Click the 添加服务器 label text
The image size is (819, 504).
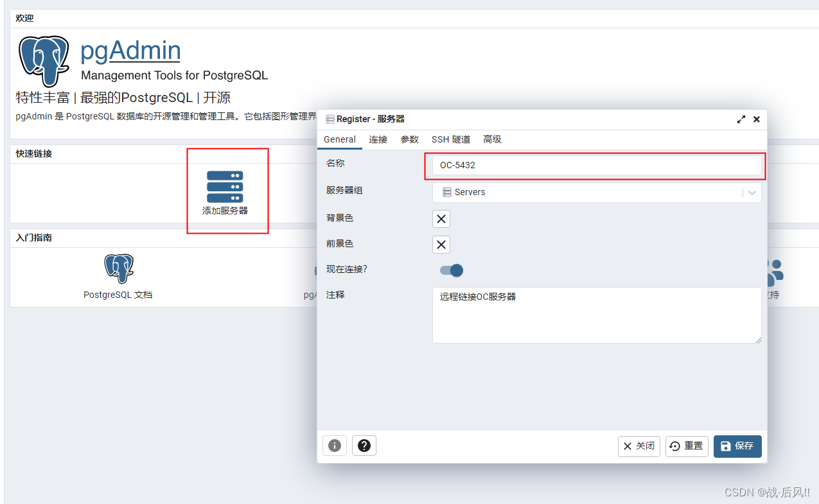pyautogui.click(x=225, y=211)
